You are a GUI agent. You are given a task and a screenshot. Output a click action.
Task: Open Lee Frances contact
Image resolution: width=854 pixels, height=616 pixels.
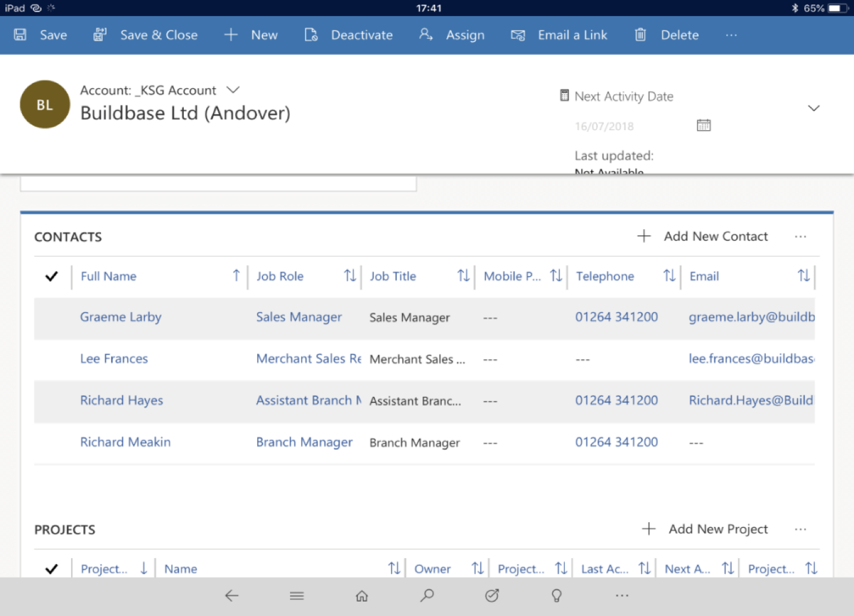pyautogui.click(x=114, y=359)
